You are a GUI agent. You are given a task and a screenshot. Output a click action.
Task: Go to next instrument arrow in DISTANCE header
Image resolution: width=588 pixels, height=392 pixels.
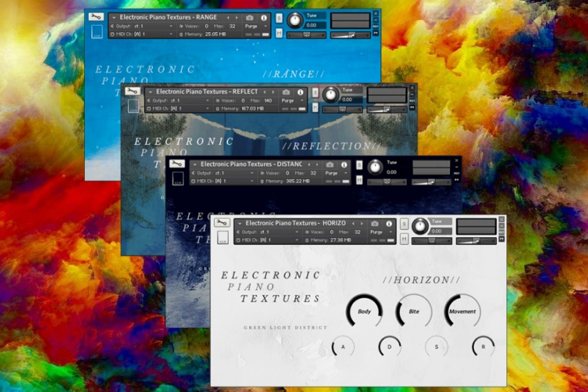(x=317, y=165)
